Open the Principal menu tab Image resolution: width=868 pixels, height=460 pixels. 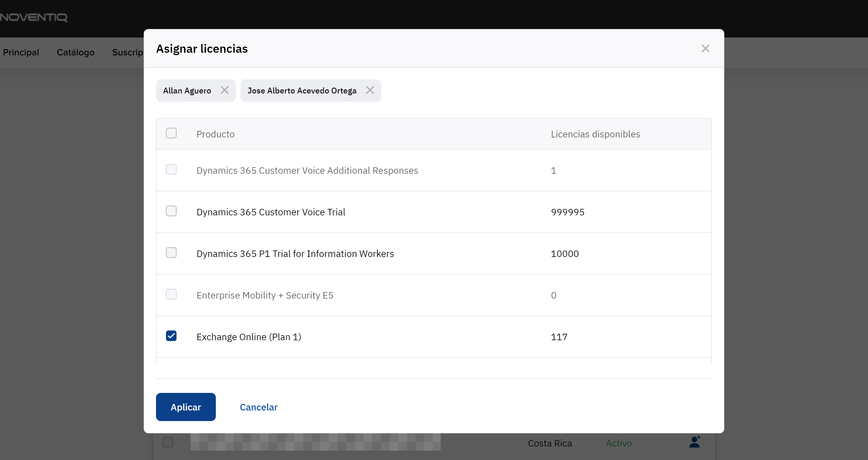[21, 52]
